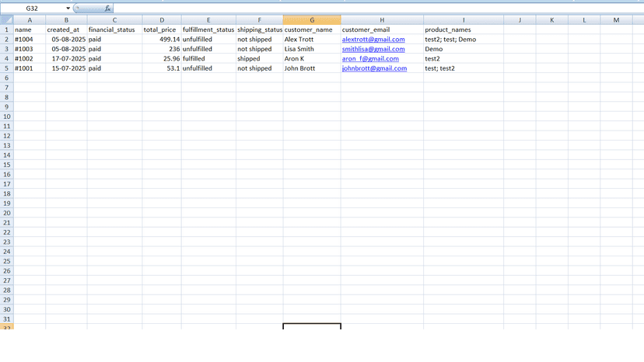Select 'total_price' header cell
The width and height of the screenshot is (644, 362).
pos(162,30)
